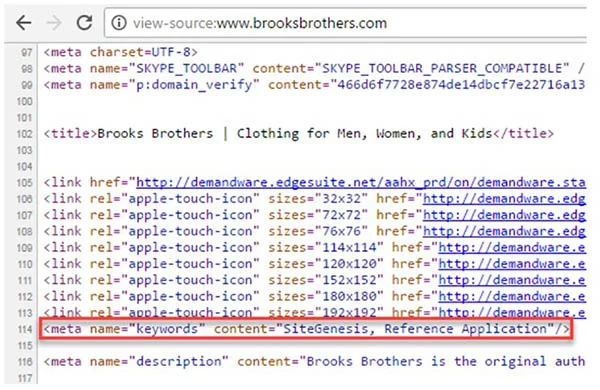Click the Brooks Brothers title text
This screenshot has width=600, height=390.
click(x=295, y=134)
